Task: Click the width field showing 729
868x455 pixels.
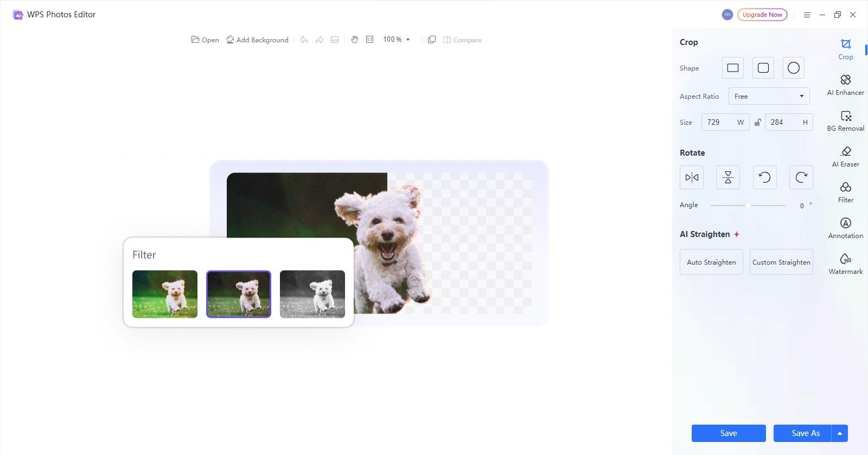Action: coord(725,122)
